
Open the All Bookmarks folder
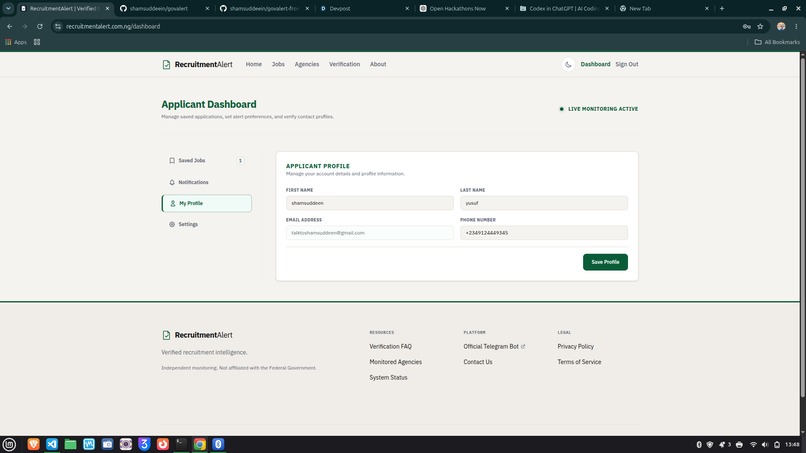[x=777, y=42]
